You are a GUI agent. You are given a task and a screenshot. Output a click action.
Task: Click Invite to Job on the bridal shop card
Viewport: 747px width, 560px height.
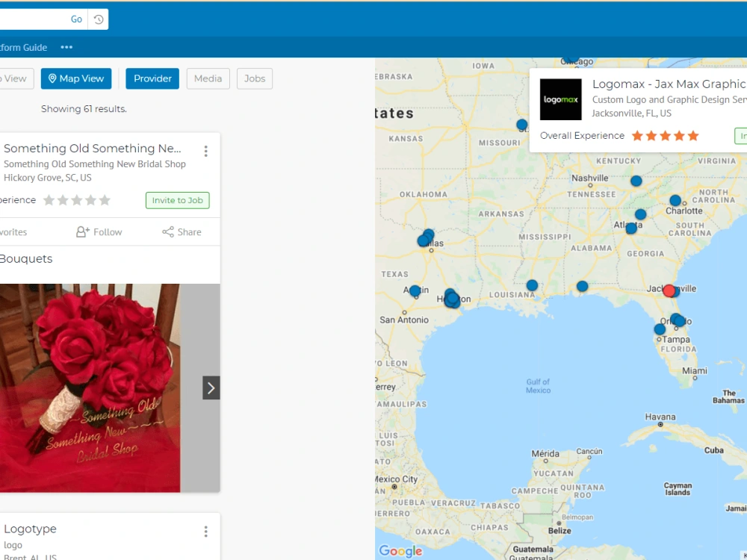[x=178, y=200]
